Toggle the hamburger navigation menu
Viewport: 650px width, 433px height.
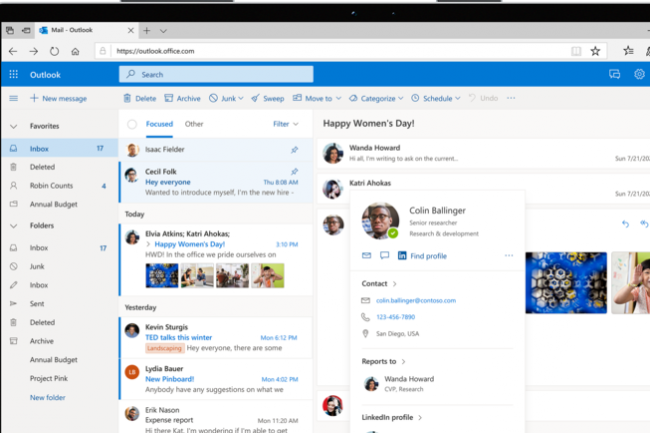14,98
